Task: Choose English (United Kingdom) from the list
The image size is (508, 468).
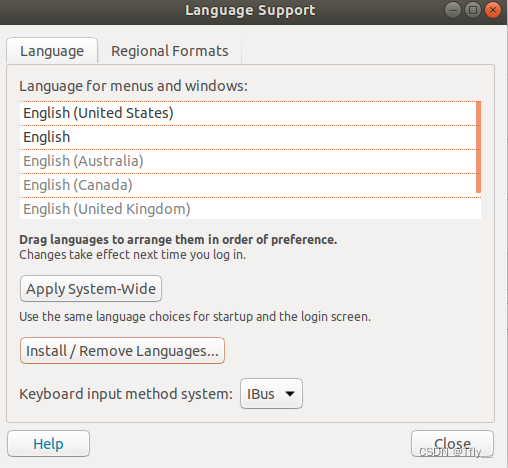Action: (248, 209)
